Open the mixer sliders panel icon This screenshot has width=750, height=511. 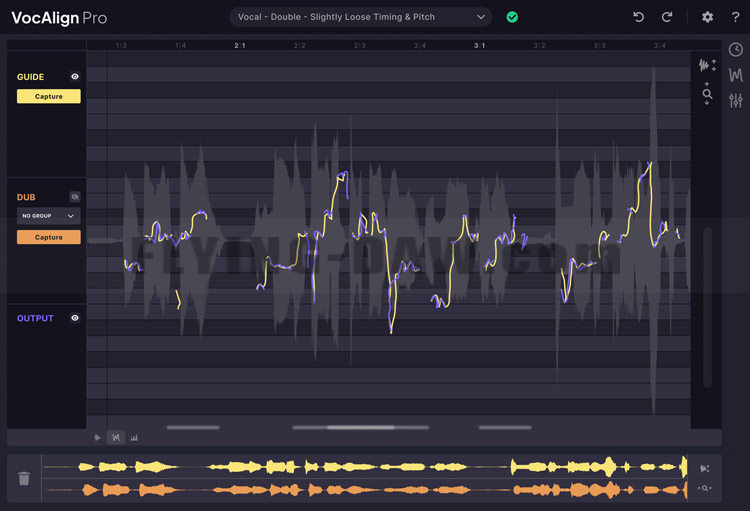736,100
